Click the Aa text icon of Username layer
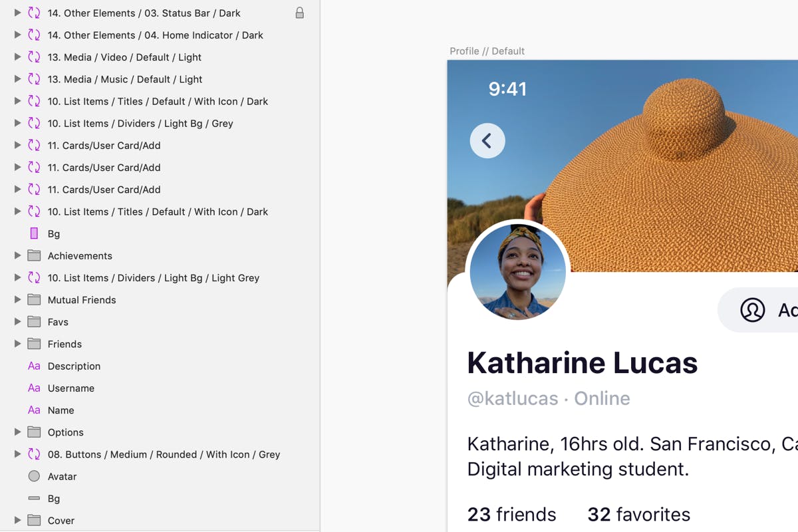The image size is (798, 532). 34,388
